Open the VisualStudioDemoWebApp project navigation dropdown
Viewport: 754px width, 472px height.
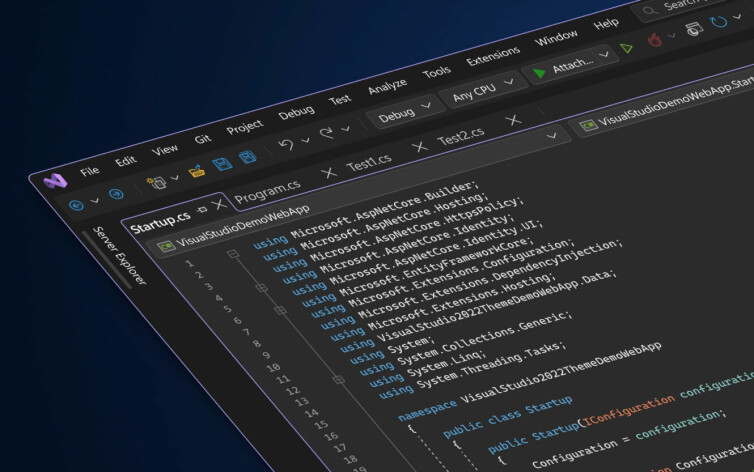(x=357, y=191)
